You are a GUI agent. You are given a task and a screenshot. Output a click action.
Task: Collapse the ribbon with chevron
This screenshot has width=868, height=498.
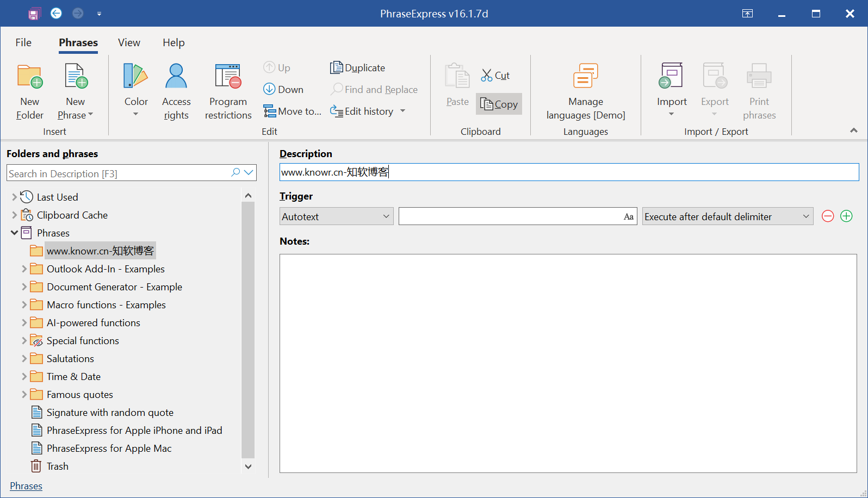point(854,130)
